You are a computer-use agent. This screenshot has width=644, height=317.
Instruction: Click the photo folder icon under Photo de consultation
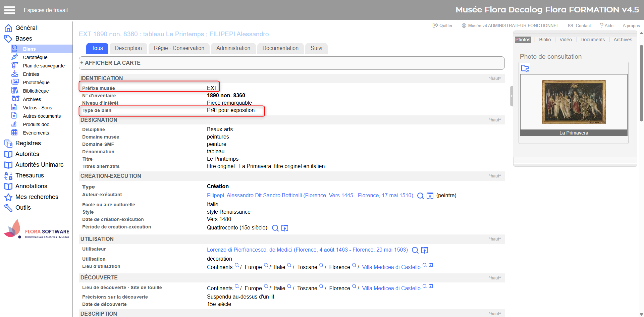pyautogui.click(x=525, y=69)
